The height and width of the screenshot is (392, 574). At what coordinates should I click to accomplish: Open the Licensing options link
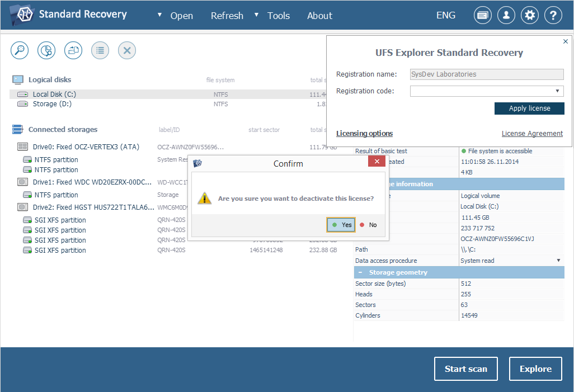point(364,134)
